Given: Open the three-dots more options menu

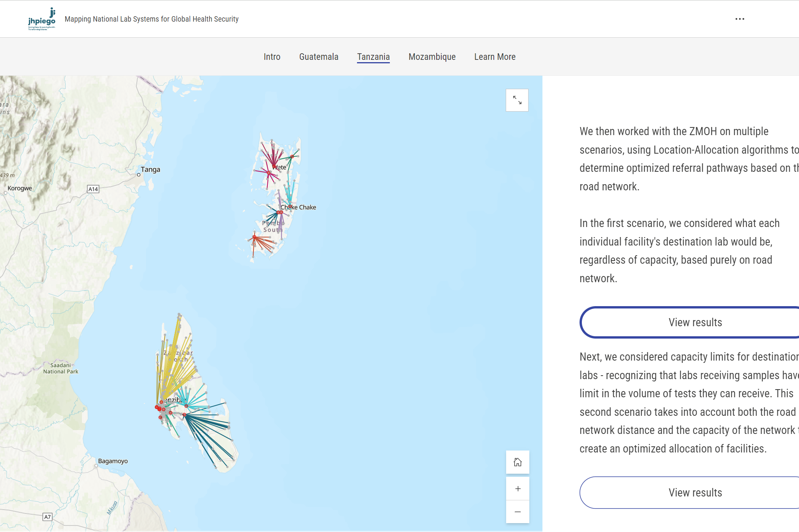Looking at the screenshot, I should [739, 19].
